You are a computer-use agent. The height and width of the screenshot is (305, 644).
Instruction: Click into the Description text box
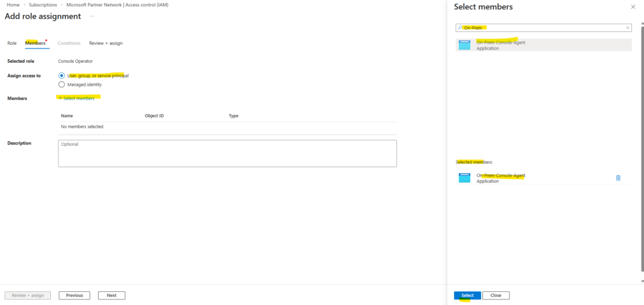coord(227,153)
